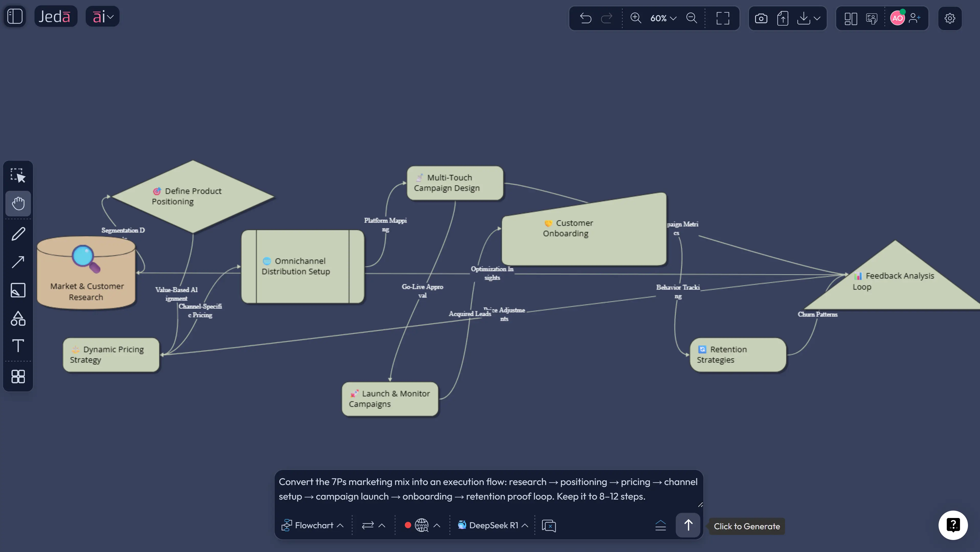Open the AI menu in header
This screenshot has height=552, width=980.
[103, 16]
